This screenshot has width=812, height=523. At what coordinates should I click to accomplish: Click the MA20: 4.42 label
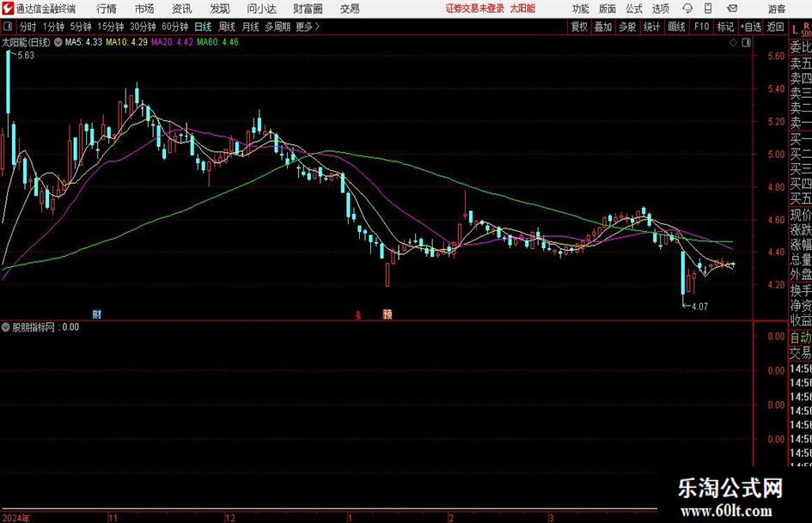172,42
